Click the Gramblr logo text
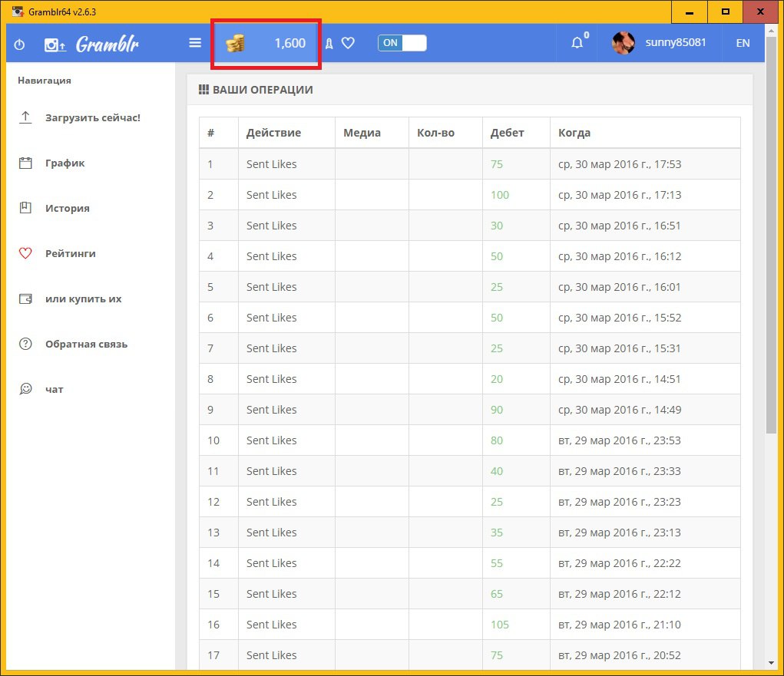Screen dimensions: 784x676 click(108, 45)
